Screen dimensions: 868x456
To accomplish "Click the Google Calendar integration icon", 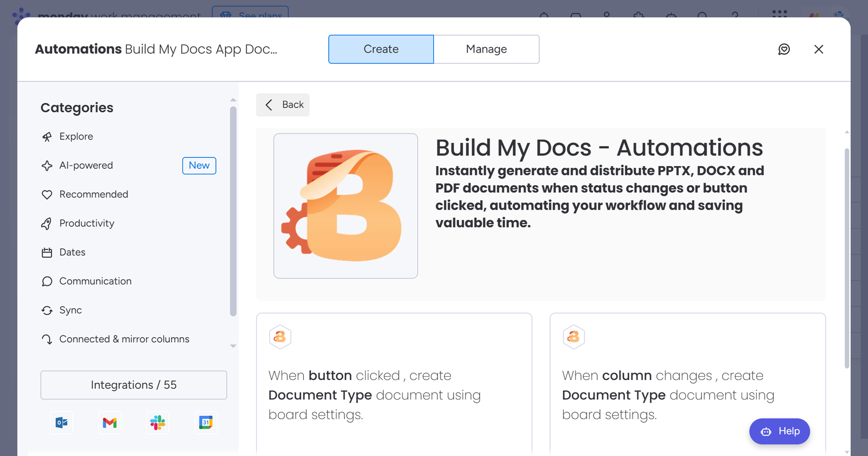I will point(206,422).
